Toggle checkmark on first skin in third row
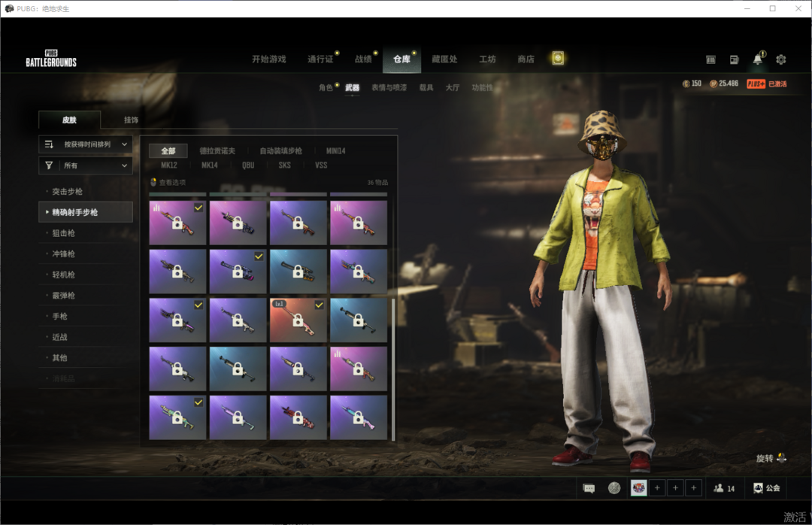The width and height of the screenshot is (812, 525). point(198,305)
